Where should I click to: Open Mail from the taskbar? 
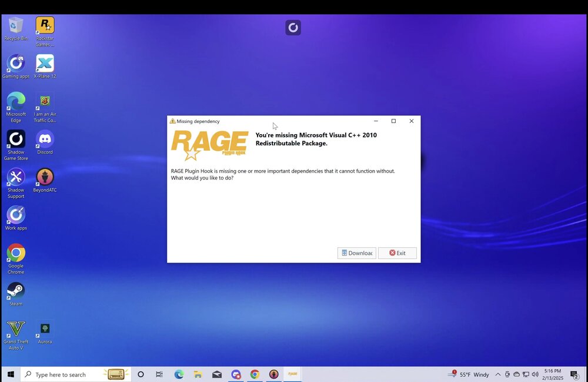click(x=216, y=374)
